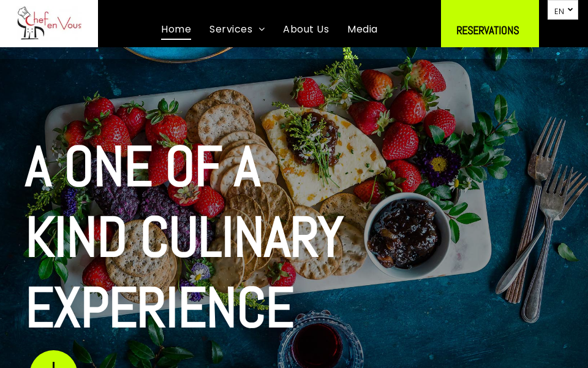Click the blue plate edge below the navigation bar

click(178, 54)
